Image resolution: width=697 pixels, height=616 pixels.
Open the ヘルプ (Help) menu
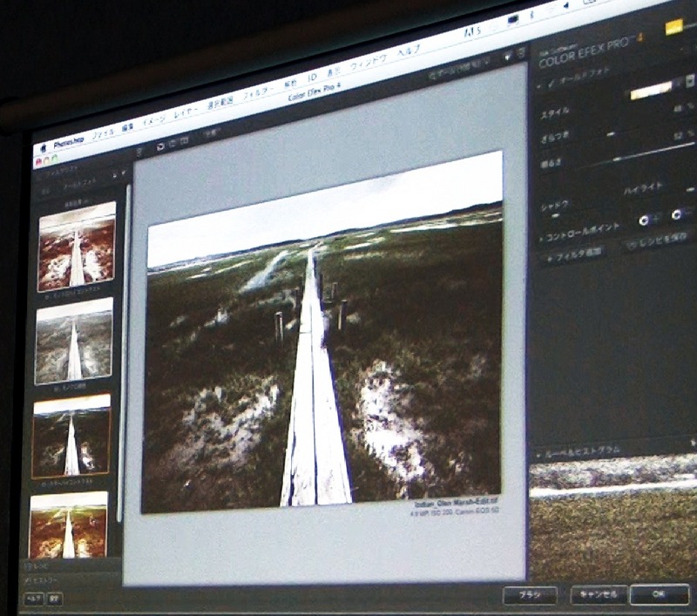coord(409,51)
